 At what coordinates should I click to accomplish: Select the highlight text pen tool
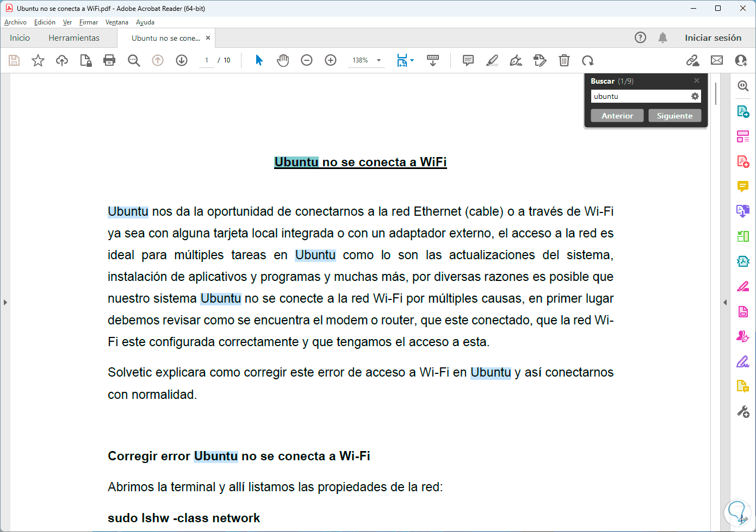coord(492,60)
